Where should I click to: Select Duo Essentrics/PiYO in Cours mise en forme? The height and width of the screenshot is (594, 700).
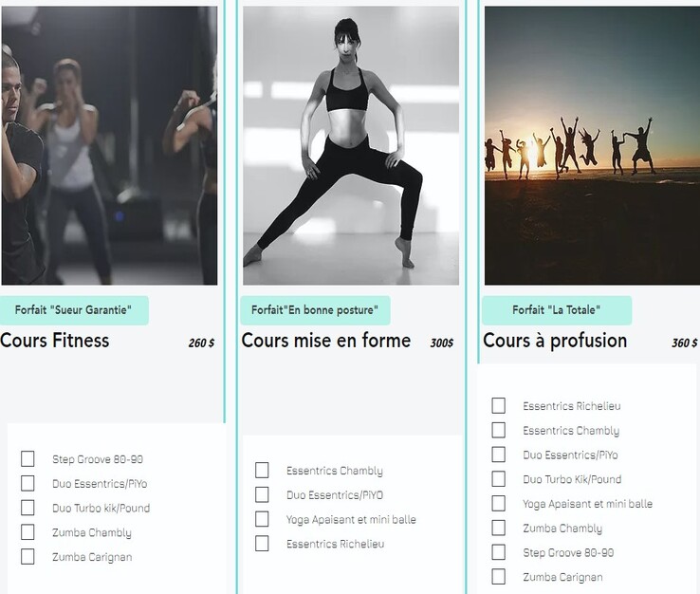click(x=262, y=495)
